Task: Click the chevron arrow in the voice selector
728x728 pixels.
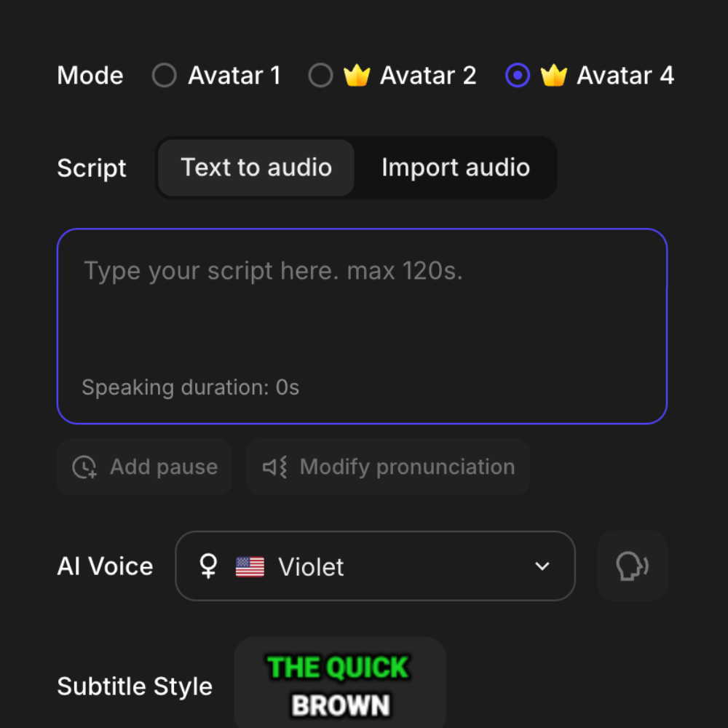Action: pyautogui.click(x=542, y=566)
